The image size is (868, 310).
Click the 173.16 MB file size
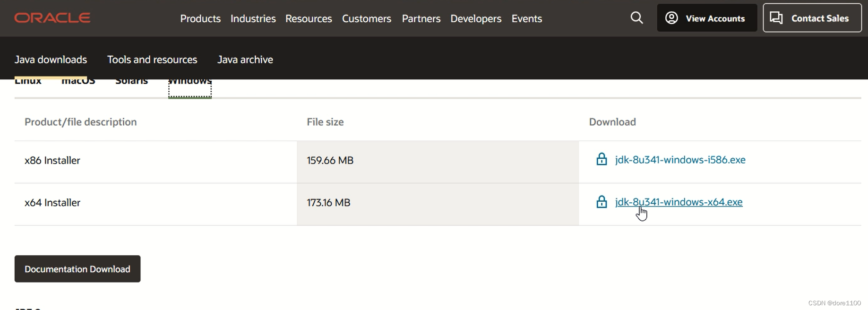[328, 202]
